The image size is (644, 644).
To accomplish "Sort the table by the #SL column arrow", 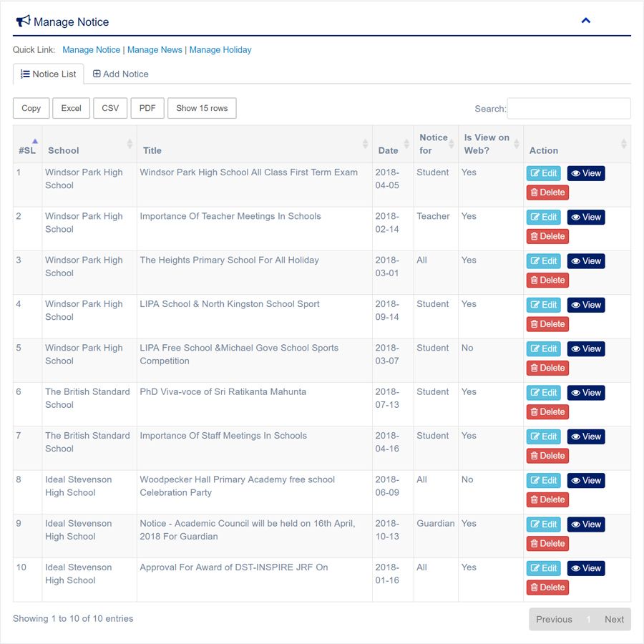I will click(x=34, y=142).
